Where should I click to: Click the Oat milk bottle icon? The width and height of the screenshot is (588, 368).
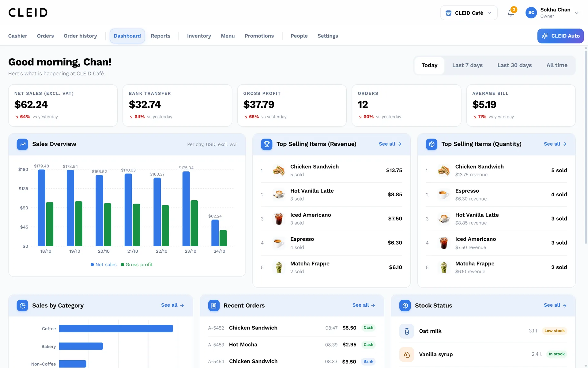coord(407,331)
